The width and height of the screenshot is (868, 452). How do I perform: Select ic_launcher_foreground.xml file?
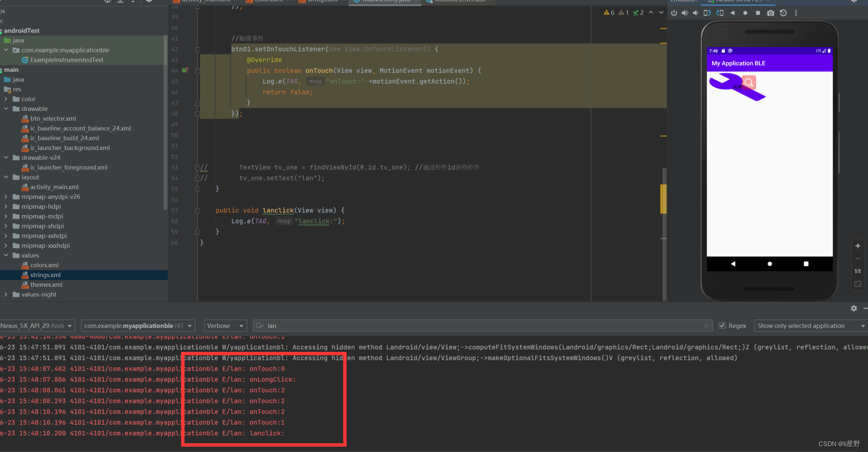click(69, 167)
